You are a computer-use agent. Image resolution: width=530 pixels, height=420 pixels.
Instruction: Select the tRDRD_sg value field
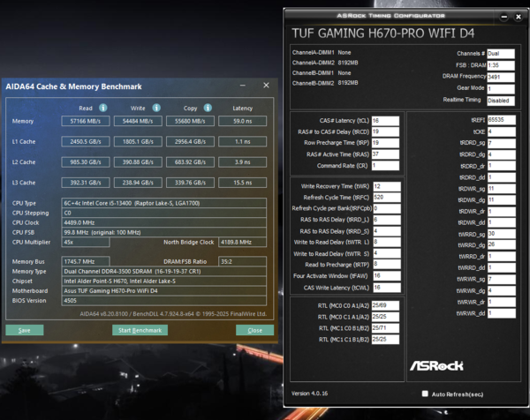coord(502,143)
